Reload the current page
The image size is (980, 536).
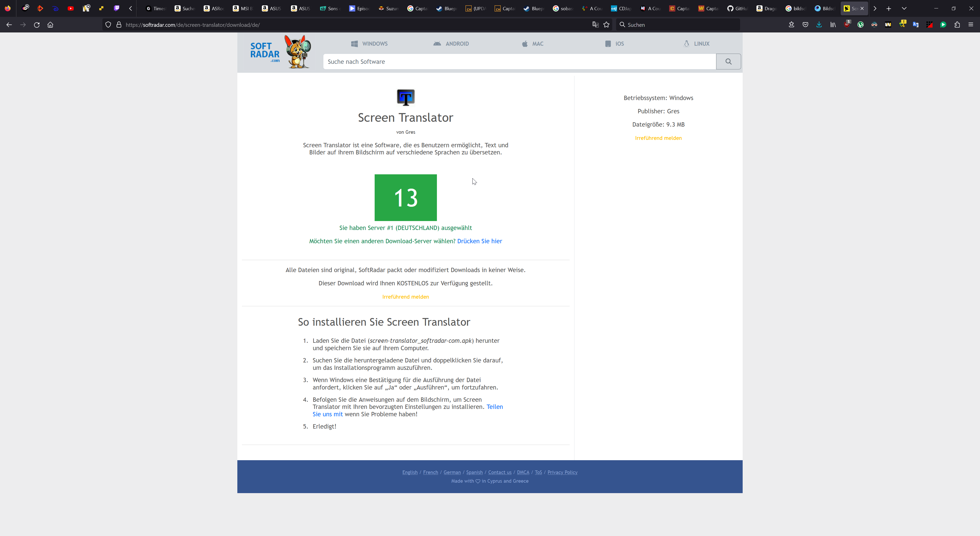pos(36,25)
